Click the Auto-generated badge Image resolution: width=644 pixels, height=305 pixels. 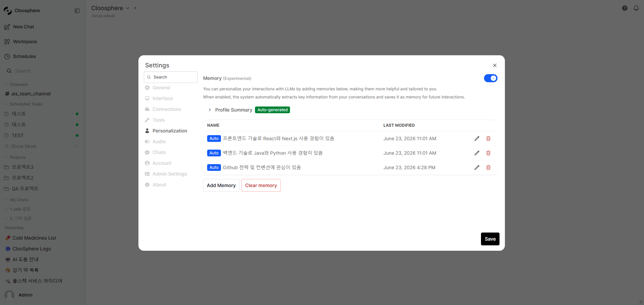[x=272, y=110]
